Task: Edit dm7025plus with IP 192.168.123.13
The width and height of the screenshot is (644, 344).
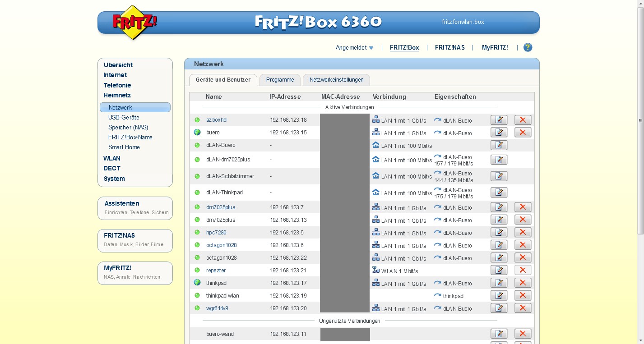Action: tap(499, 220)
